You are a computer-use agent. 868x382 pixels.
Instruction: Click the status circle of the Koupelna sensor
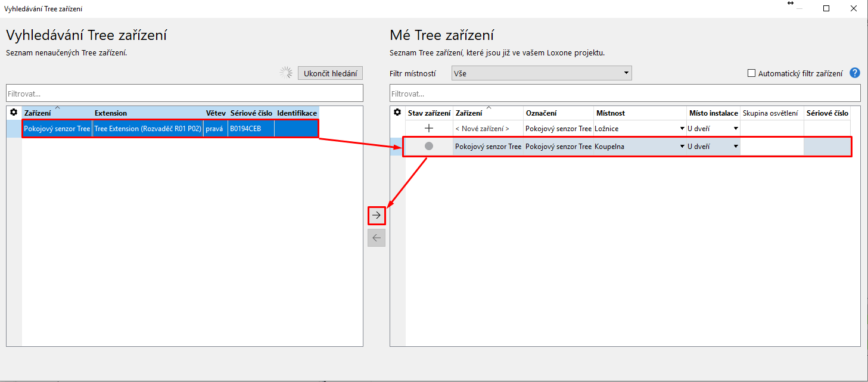coord(428,146)
